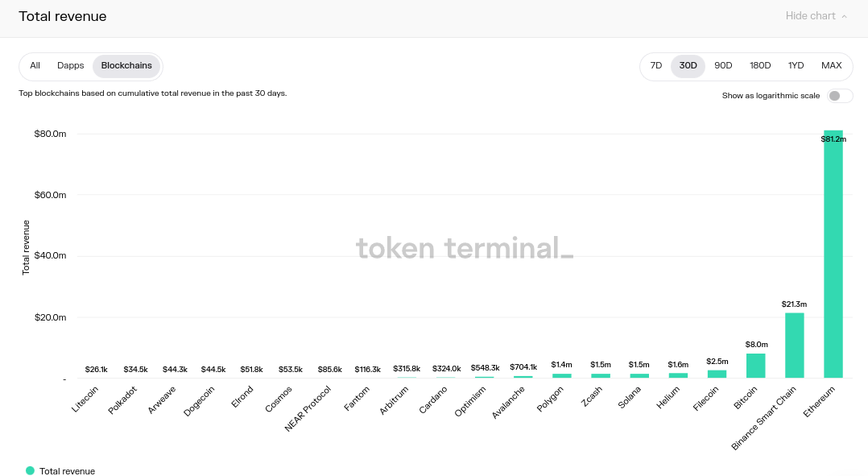Click the $8.0m value label
Viewport: 868px width, 476px height.
click(x=756, y=344)
